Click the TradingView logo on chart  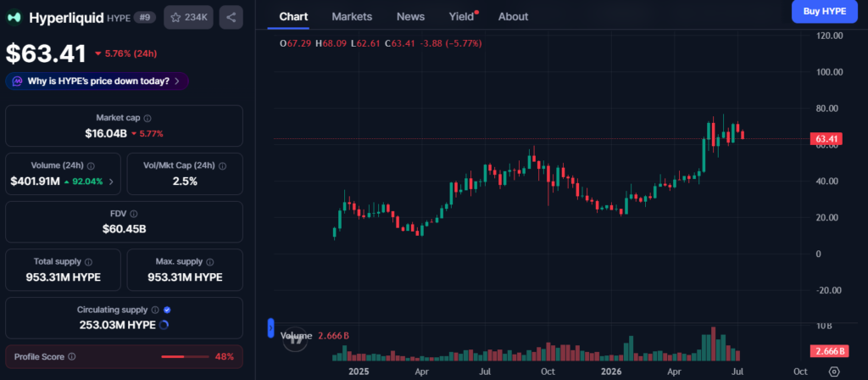(295, 339)
